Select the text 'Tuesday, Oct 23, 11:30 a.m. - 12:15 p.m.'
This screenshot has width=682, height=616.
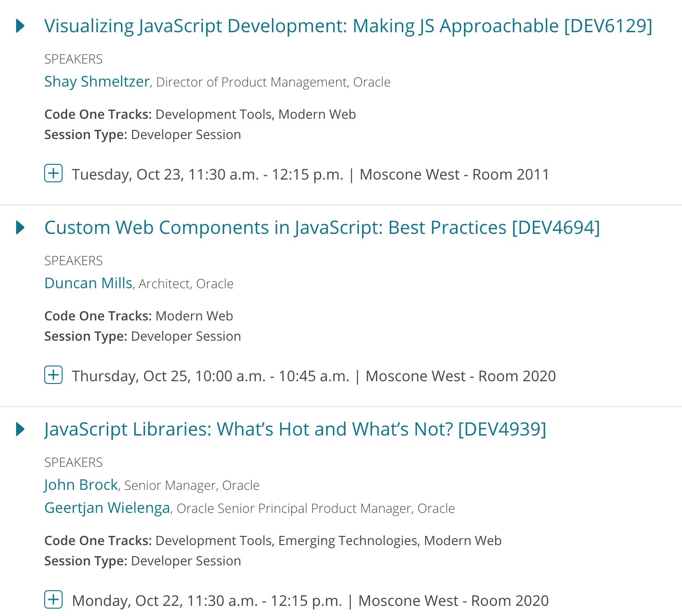pos(208,174)
